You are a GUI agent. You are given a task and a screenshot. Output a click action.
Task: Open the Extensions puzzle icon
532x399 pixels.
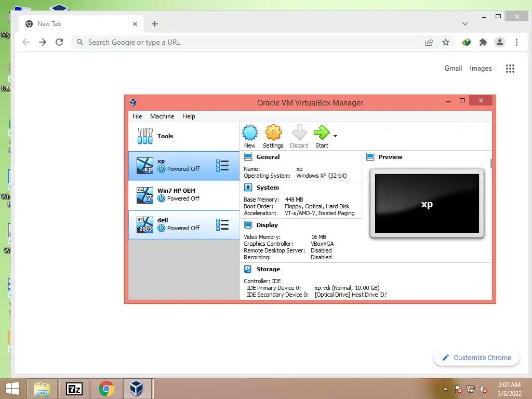[483, 42]
